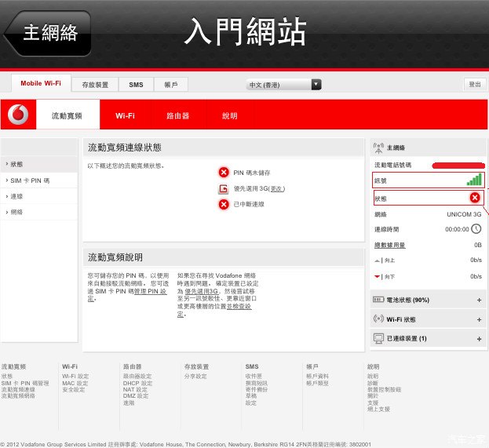489x448 pixels.
Task: Expand the 電池狀態 (90%) section
Action: tap(479, 300)
